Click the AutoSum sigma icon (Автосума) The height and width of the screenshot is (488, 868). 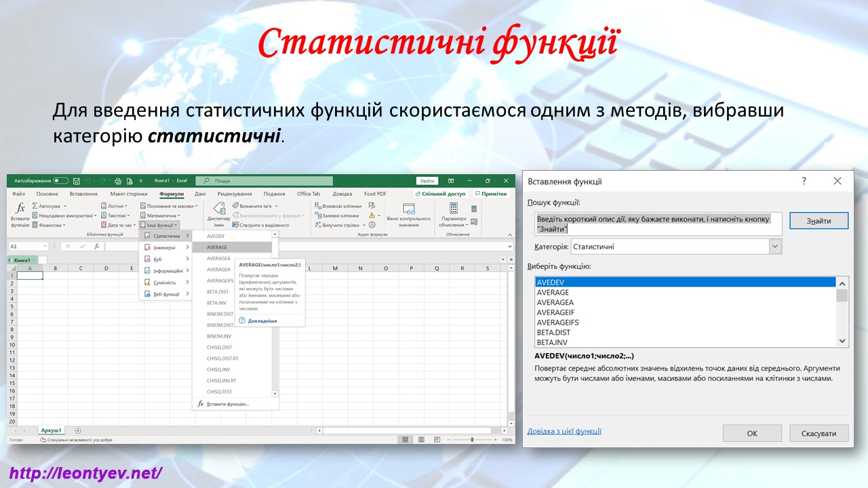(35, 205)
